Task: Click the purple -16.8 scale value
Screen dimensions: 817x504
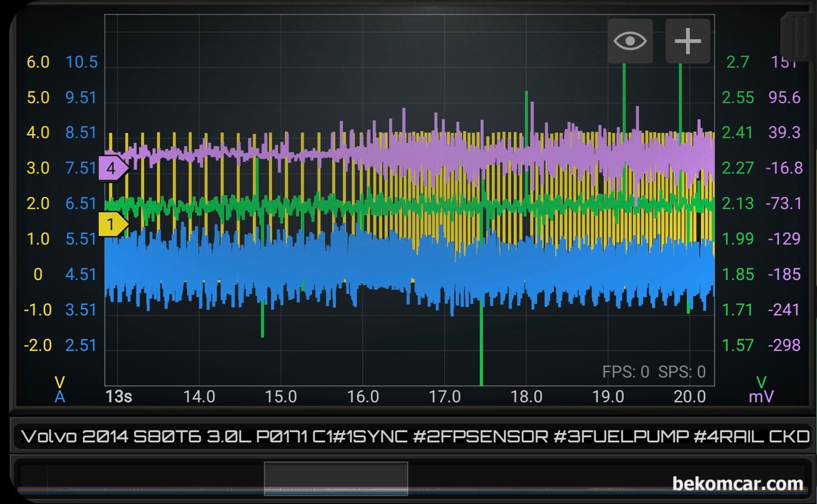Action: [x=784, y=168]
